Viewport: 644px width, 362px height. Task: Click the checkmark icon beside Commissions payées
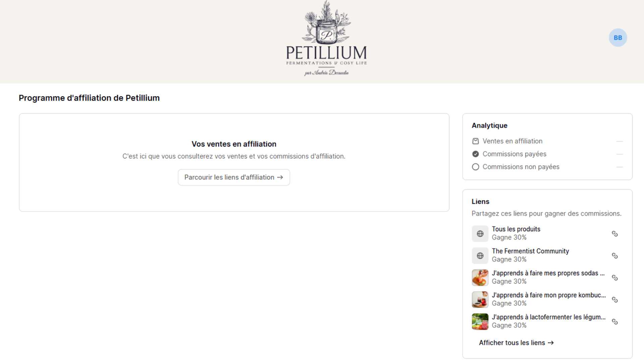[x=475, y=154]
